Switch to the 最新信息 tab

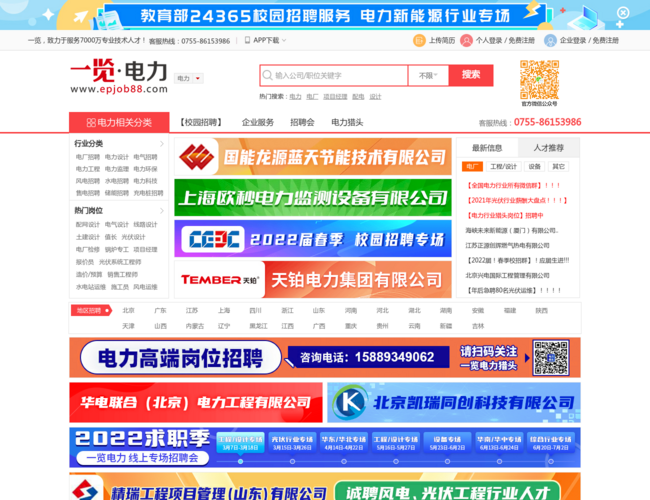tap(487, 148)
